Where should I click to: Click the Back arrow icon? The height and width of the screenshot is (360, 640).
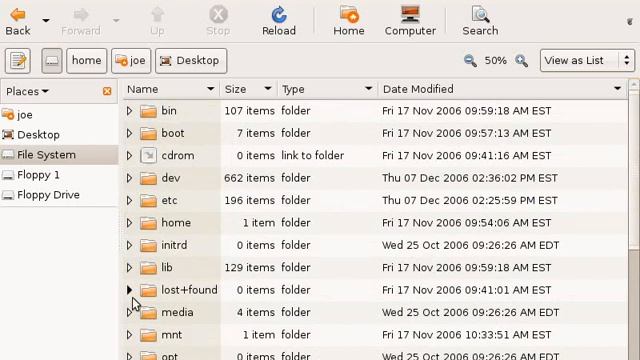coord(18,15)
